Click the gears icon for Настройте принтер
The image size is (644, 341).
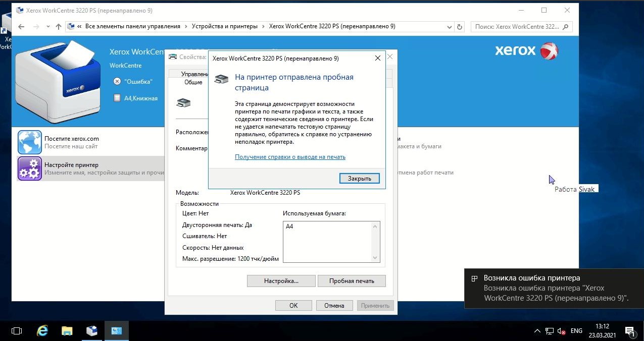point(30,168)
